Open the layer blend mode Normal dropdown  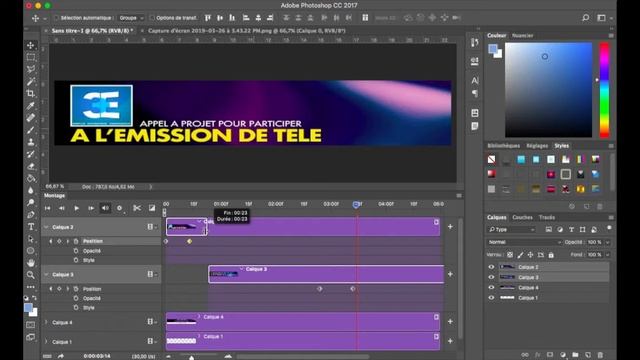pyautogui.click(x=524, y=242)
